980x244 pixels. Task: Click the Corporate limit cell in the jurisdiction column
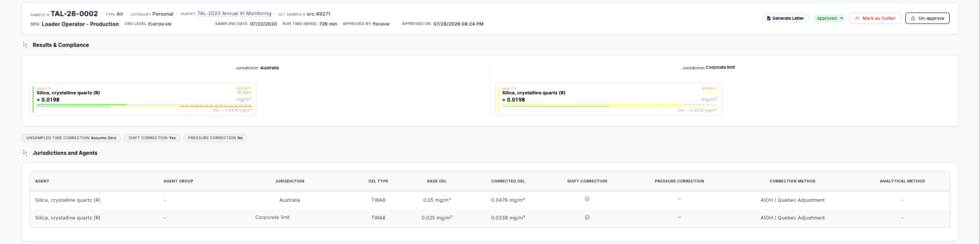pyautogui.click(x=273, y=217)
